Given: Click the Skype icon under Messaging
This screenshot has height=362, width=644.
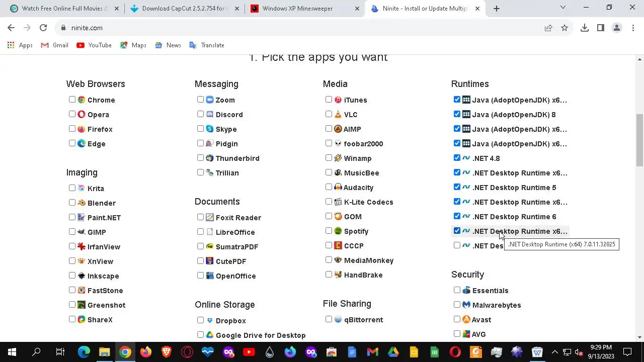Looking at the screenshot, I should tap(210, 129).
